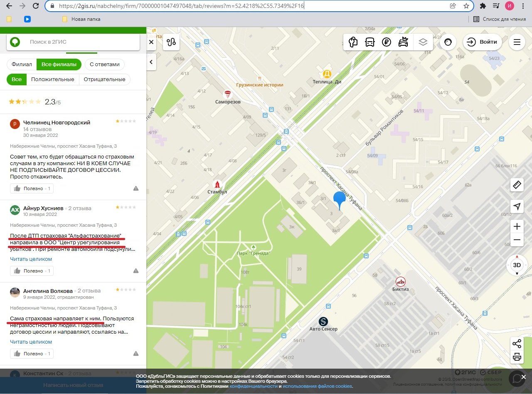Show Отрицательные reviews

coord(104,79)
